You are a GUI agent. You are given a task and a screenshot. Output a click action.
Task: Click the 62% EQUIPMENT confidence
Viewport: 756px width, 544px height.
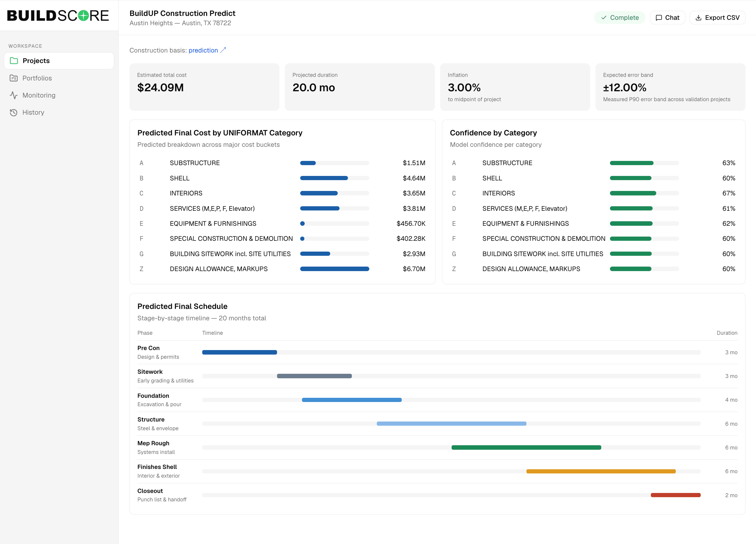pos(729,224)
